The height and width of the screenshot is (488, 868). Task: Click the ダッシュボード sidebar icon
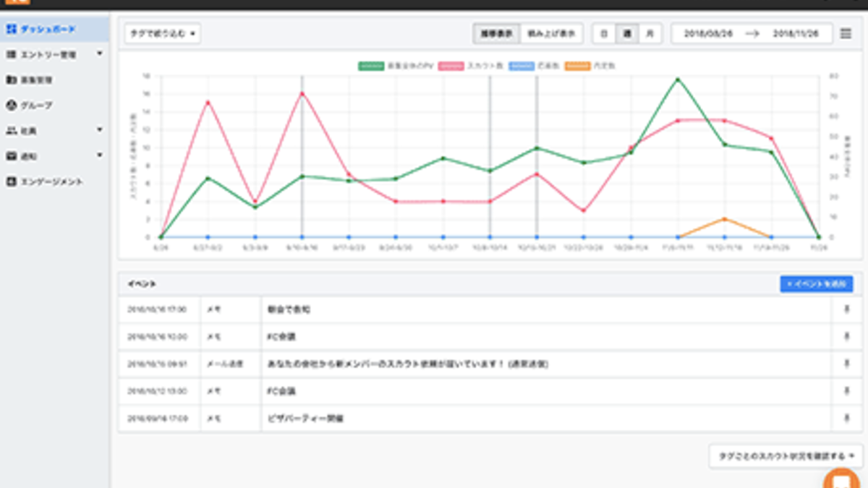(11, 29)
